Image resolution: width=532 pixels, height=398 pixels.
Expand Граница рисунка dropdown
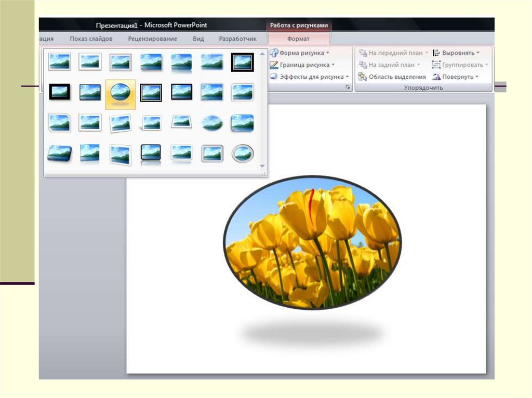click(302, 65)
